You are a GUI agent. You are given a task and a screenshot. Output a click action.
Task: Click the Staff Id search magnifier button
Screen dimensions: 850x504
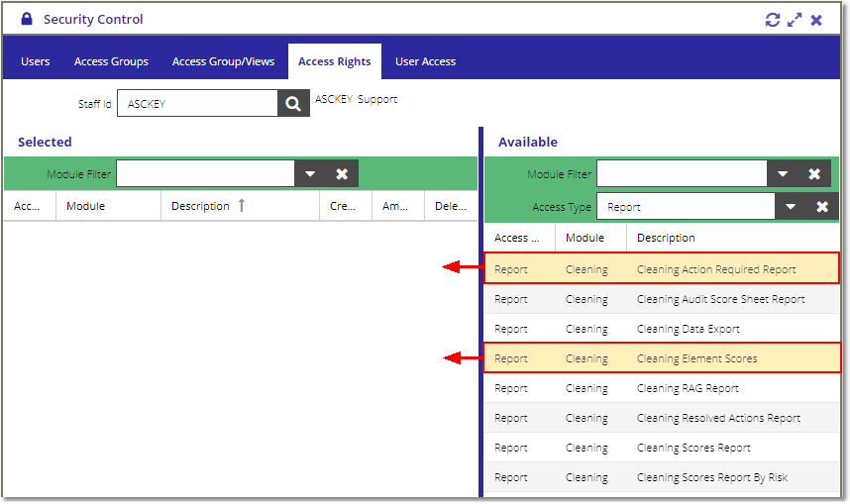pyautogui.click(x=293, y=104)
